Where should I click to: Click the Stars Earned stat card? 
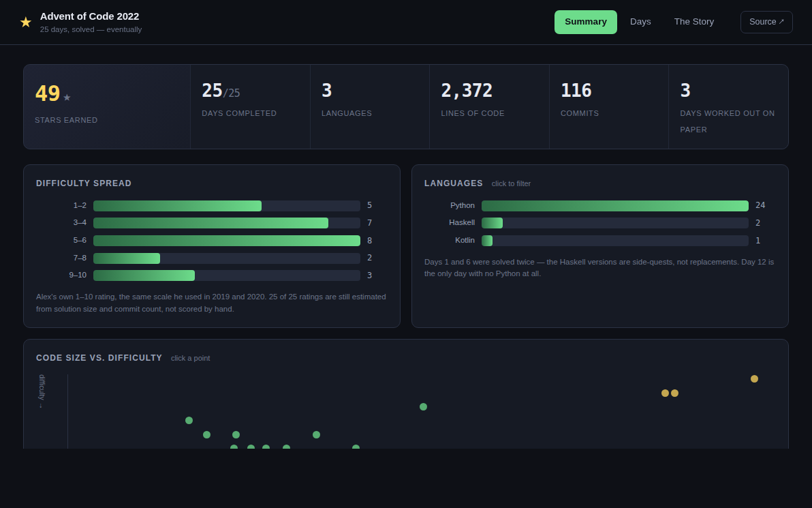coord(107,107)
